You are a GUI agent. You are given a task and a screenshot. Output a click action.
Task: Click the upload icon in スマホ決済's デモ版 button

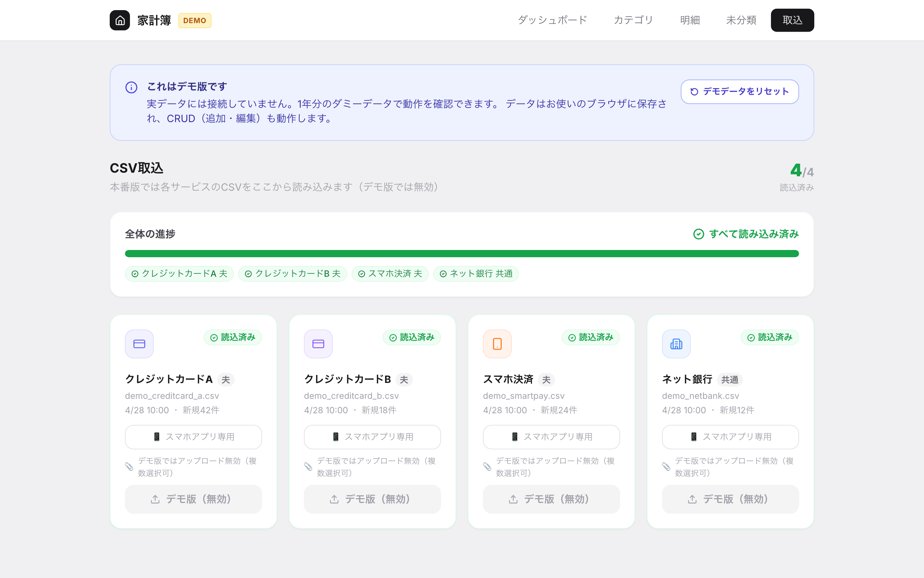[x=513, y=499]
